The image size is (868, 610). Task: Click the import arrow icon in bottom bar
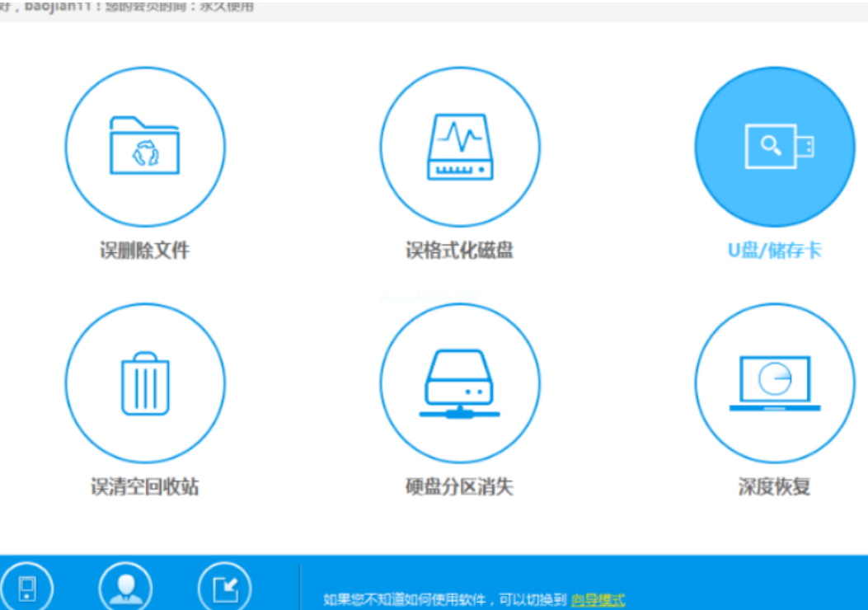point(224,588)
